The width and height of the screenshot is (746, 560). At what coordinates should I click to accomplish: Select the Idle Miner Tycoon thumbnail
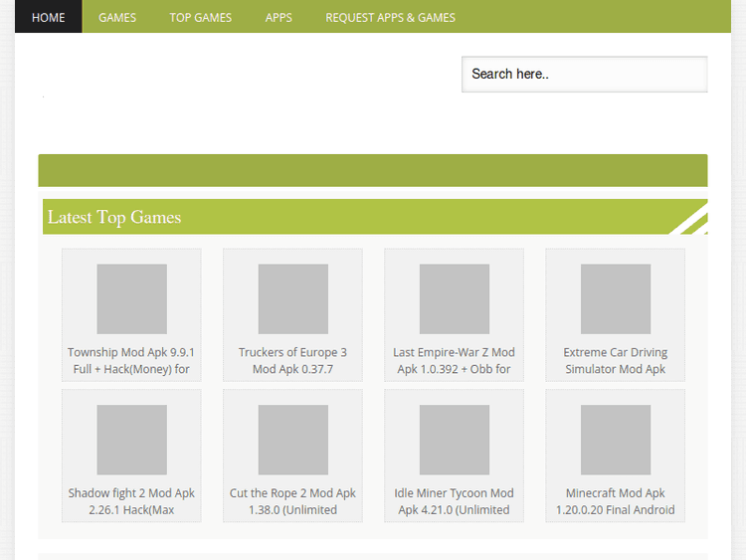point(454,440)
